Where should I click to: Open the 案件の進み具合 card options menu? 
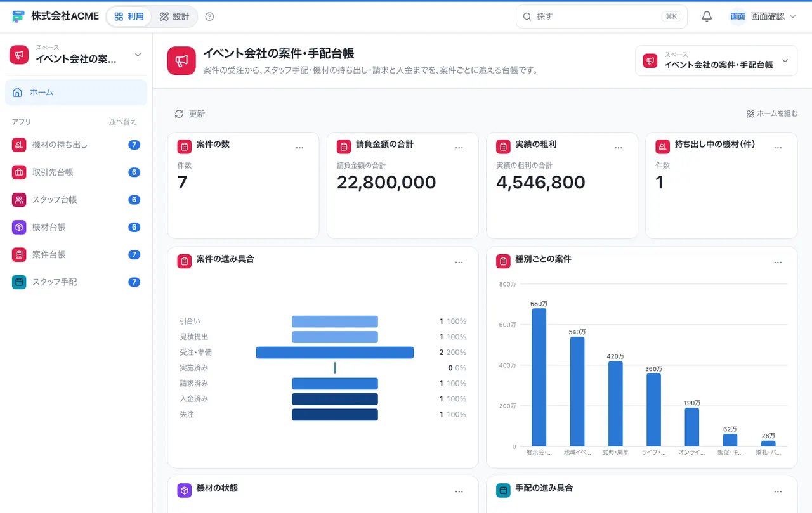pyautogui.click(x=459, y=263)
